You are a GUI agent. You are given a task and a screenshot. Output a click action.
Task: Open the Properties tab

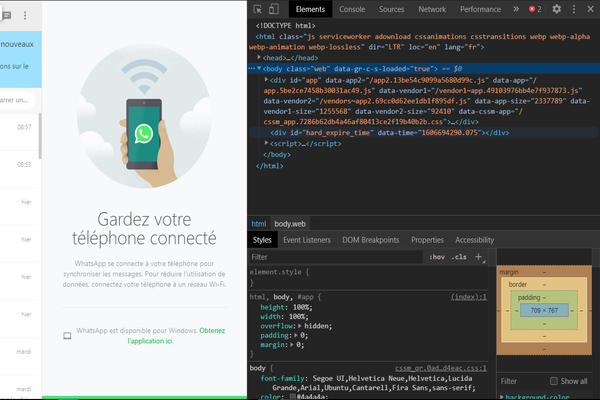pos(427,240)
